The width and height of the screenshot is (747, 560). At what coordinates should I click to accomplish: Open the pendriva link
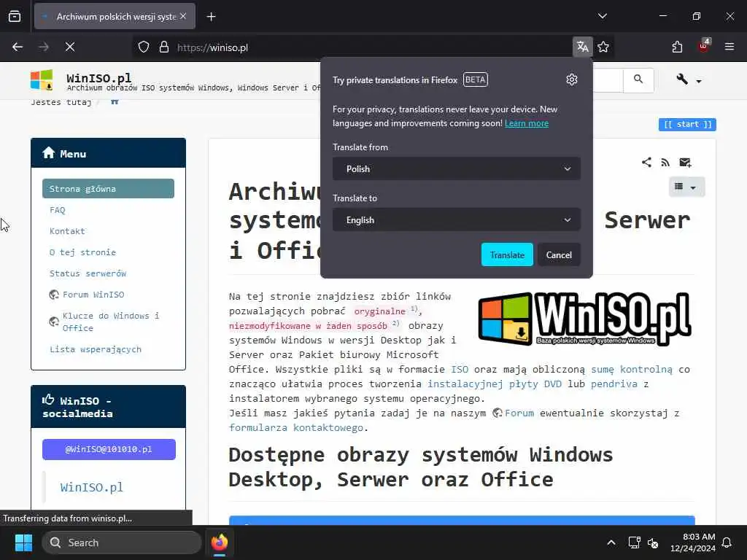[614, 384]
